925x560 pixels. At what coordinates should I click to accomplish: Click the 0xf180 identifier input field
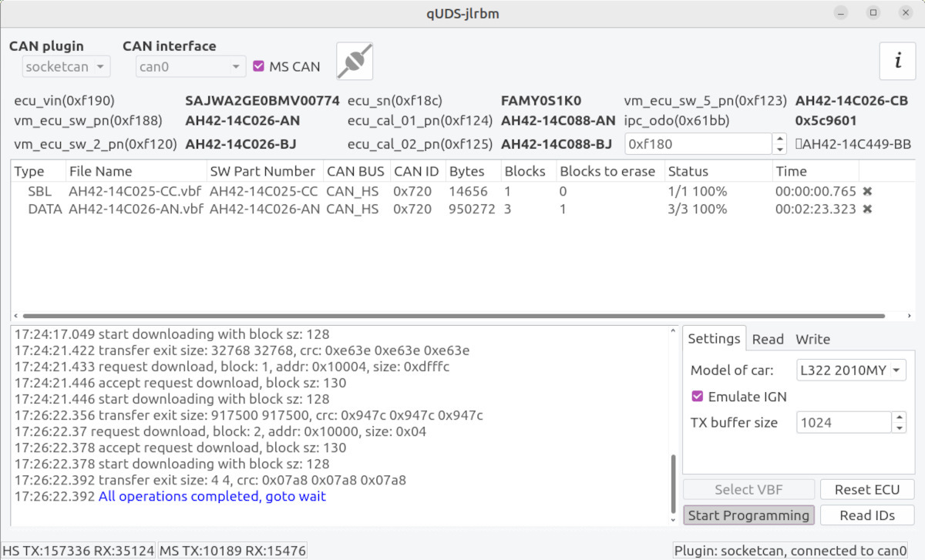pyautogui.click(x=698, y=144)
